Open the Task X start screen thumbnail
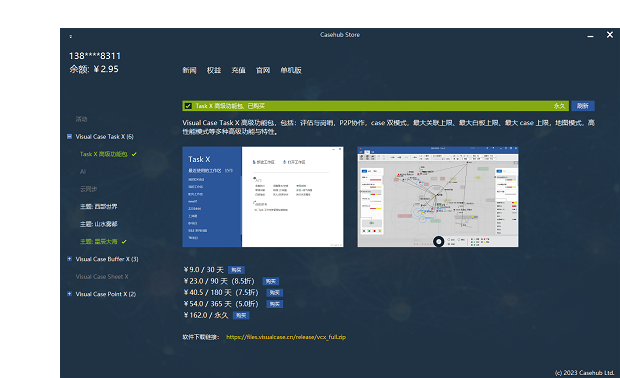 263,197
